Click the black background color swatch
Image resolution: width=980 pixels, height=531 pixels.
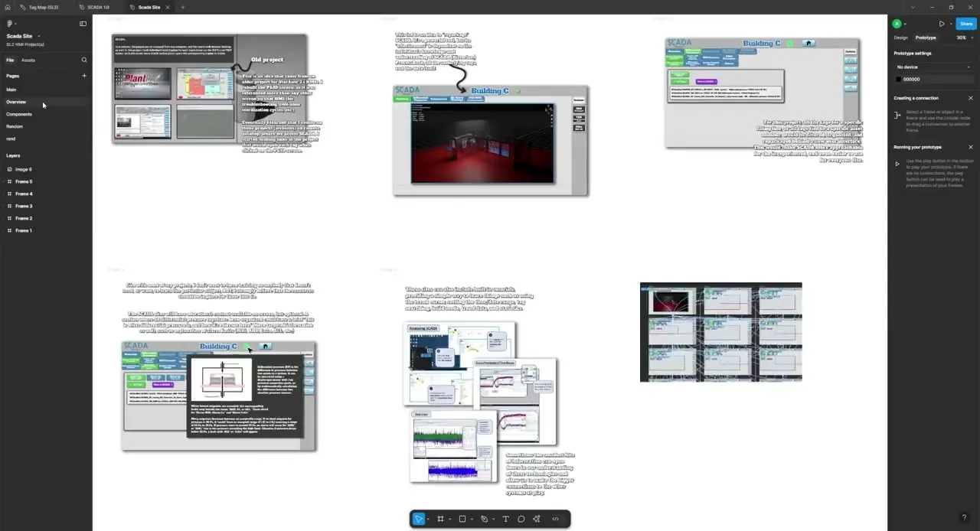point(899,79)
